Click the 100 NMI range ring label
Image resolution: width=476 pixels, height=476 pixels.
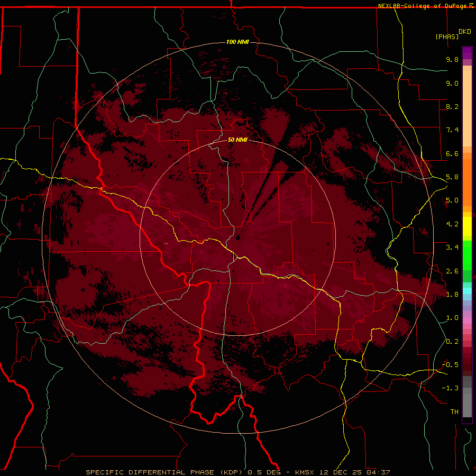(237, 42)
